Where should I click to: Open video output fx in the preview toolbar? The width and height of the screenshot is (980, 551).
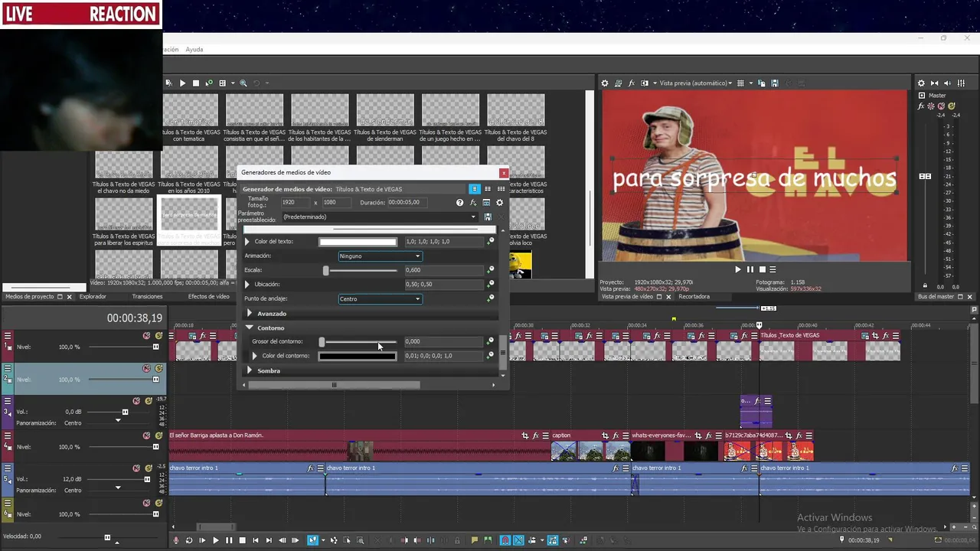pyautogui.click(x=631, y=83)
